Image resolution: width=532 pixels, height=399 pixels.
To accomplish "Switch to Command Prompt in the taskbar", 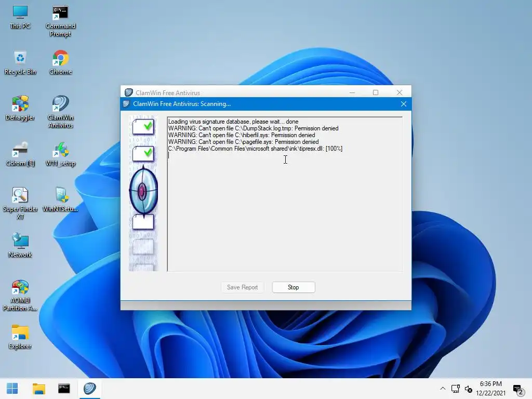I will point(64,389).
